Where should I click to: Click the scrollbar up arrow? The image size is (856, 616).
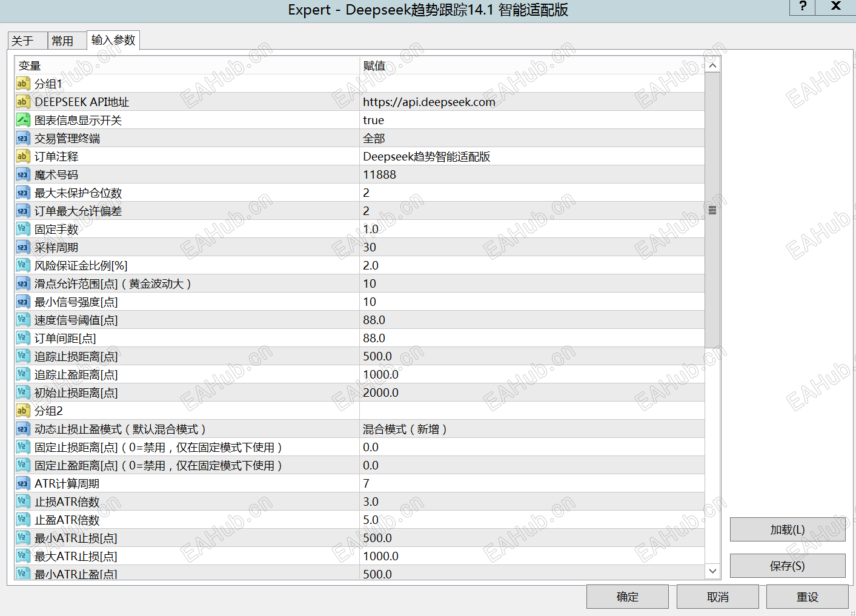pyautogui.click(x=712, y=65)
